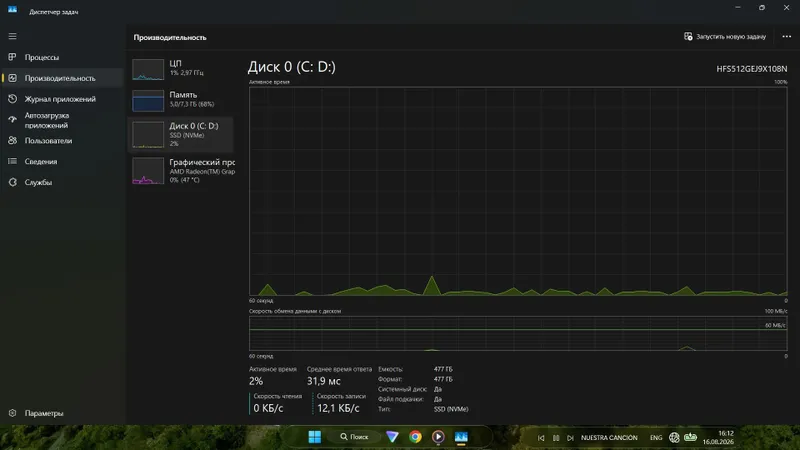Open Журнал приложений page

click(62, 99)
